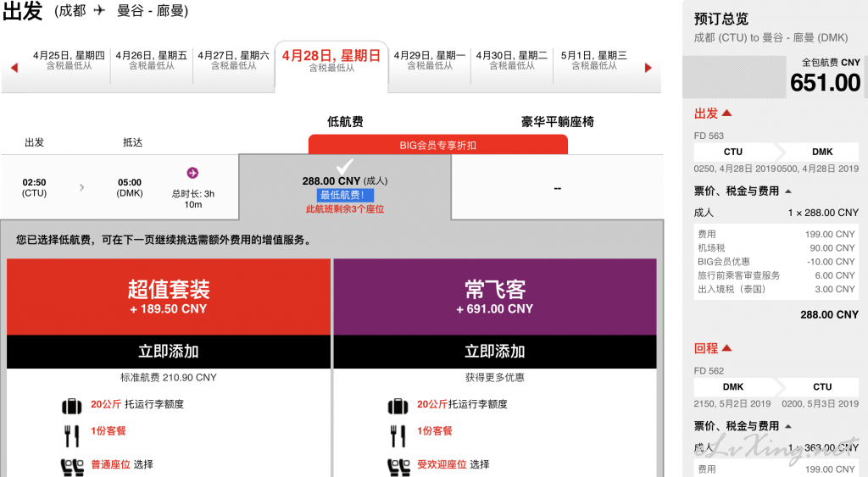Click the 651.00 total fare amount

(825, 83)
